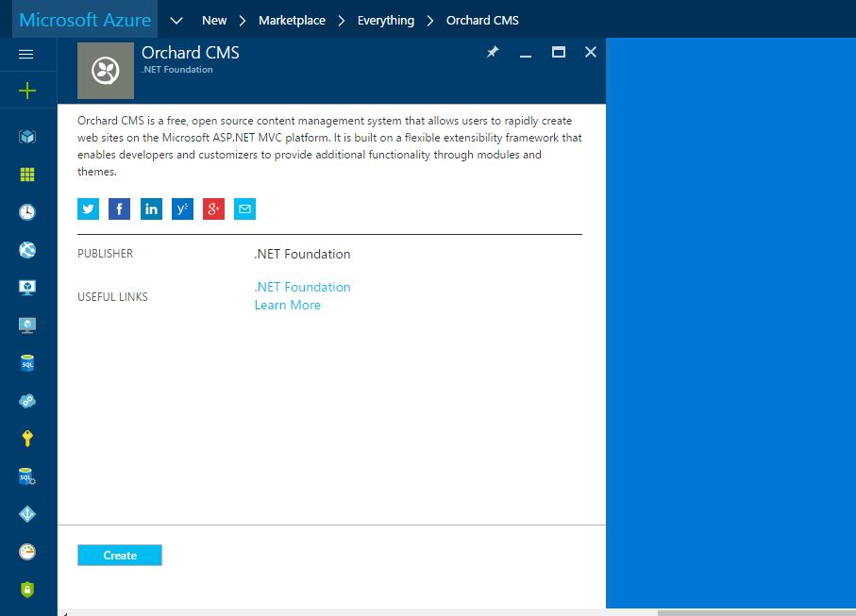
Task: Open Cloud services gear-cloud icon
Action: pyautogui.click(x=27, y=401)
